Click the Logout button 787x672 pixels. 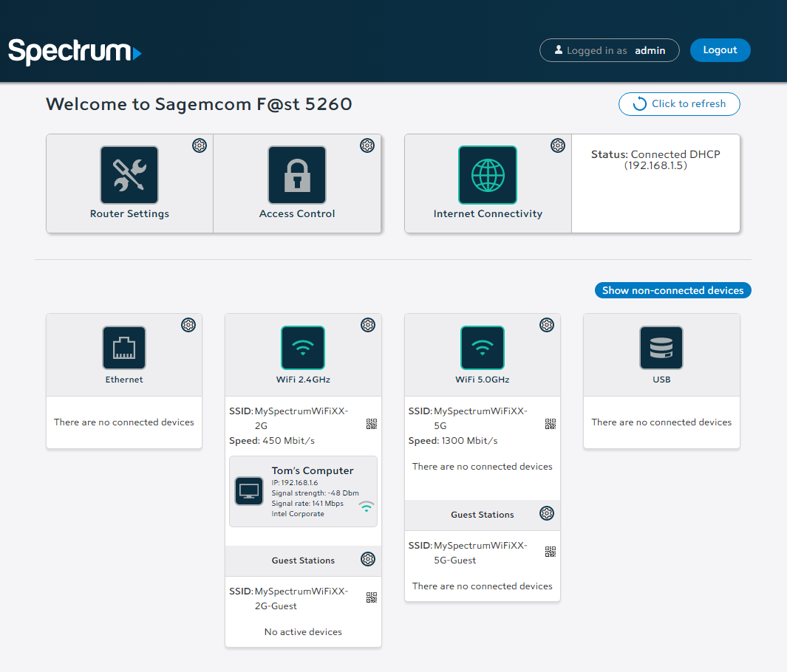pyautogui.click(x=720, y=50)
